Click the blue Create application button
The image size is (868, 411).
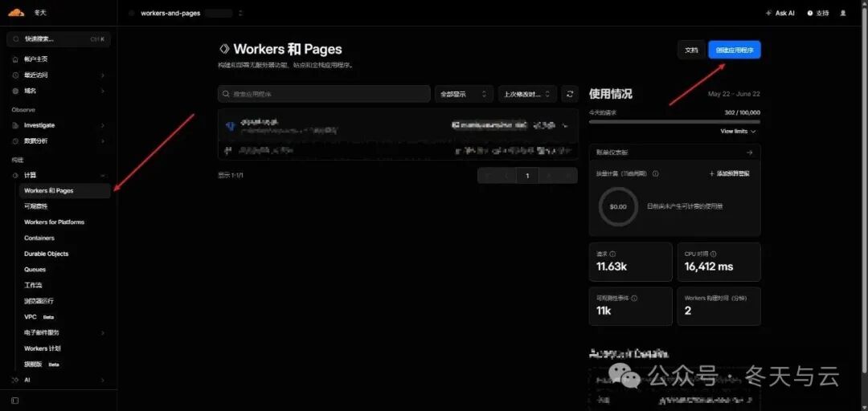tap(735, 50)
